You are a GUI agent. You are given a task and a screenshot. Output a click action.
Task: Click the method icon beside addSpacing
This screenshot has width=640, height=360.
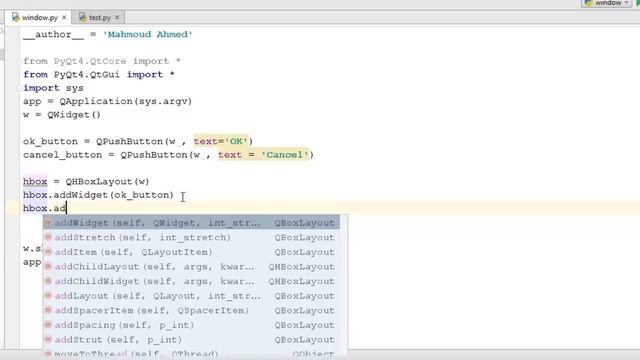48,325
